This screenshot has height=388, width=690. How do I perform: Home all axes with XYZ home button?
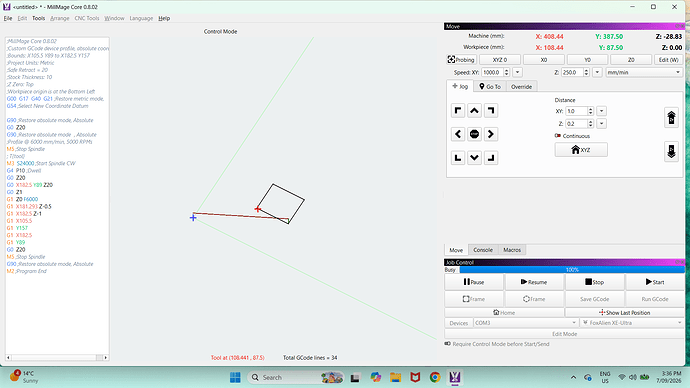coord(581,150)
